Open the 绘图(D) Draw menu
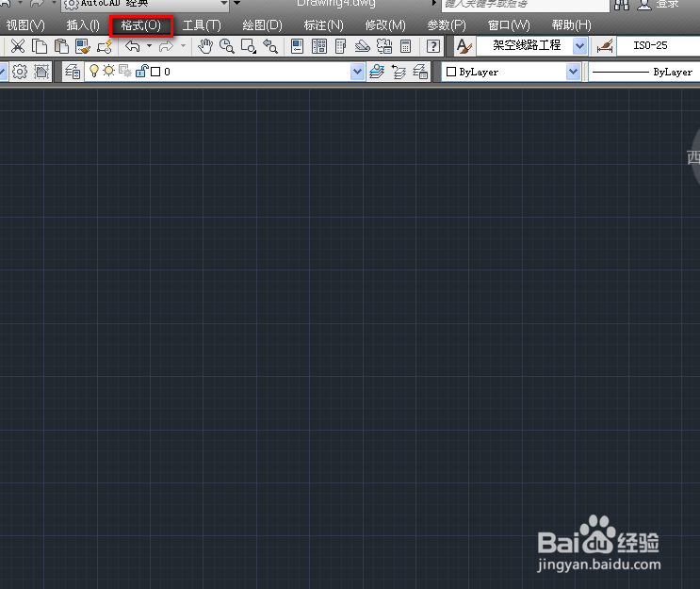This screenshot has width=700, height=589. pos(263,25)
